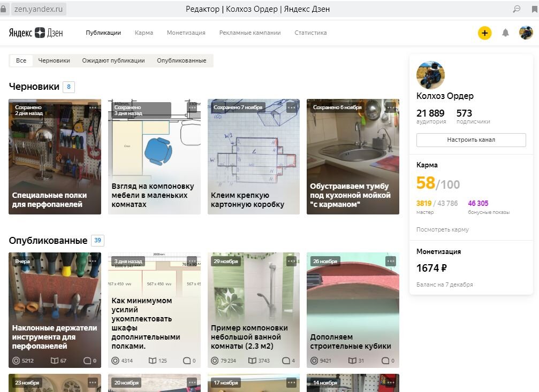The height and width of the screenshot is (392, 539).
Task: Open menu on 'Как минимумом усилий' card
Action: pos(192,261)
